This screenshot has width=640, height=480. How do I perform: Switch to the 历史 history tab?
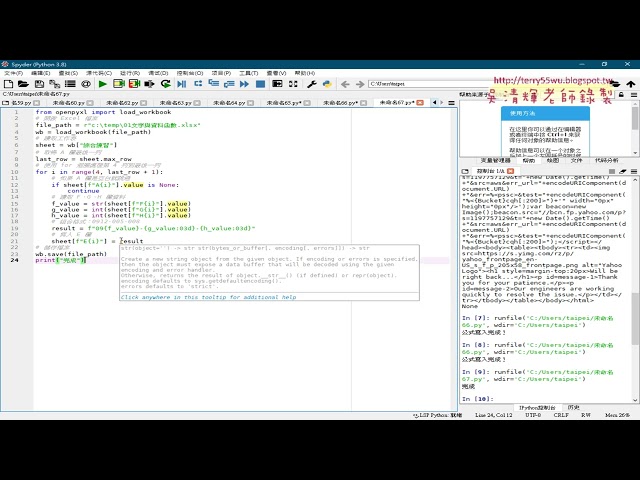573,407
